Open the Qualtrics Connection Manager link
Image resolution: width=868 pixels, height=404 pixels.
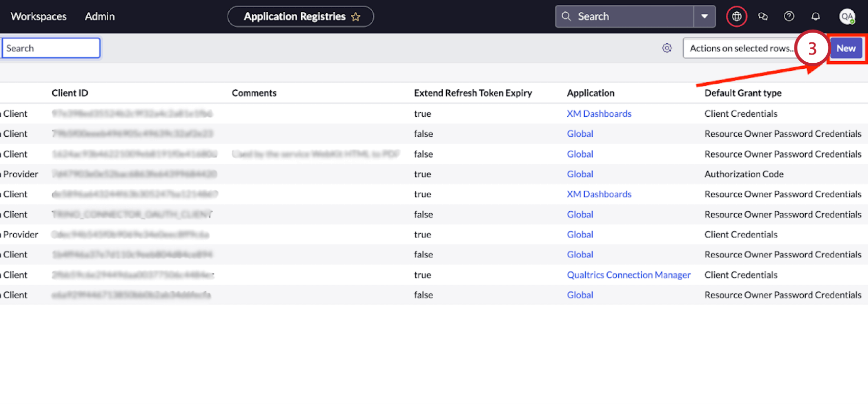(x=629, y=275)
